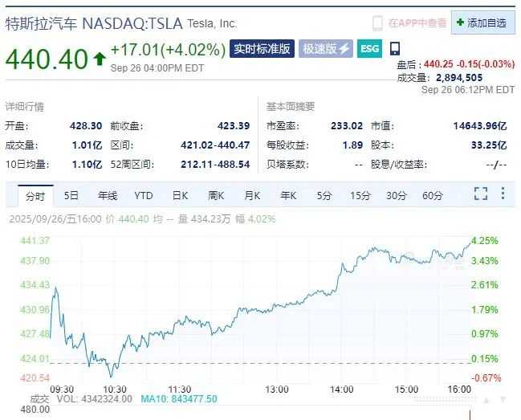The width and height of the screenshot is (521, 420).
Task: Add stock via 添加自选 button
Action: [x=482, y=23]
